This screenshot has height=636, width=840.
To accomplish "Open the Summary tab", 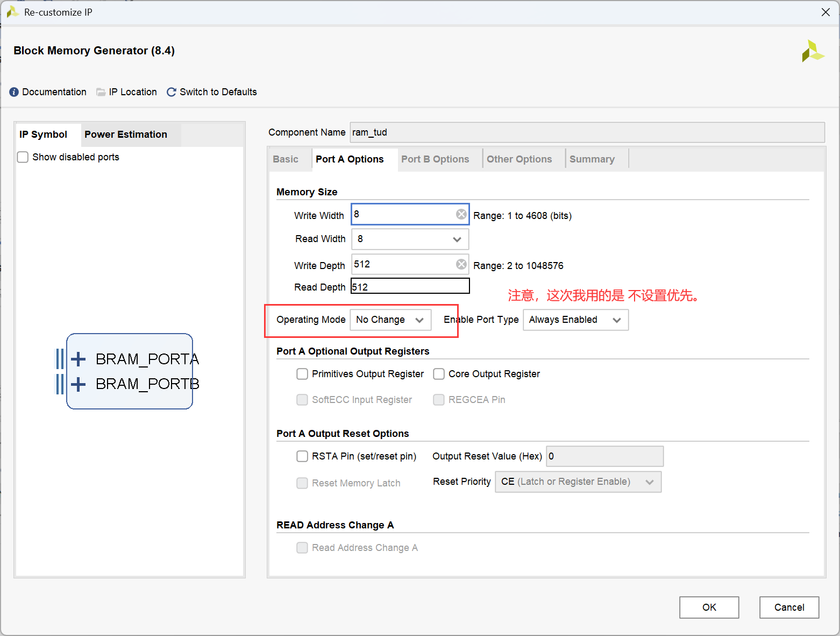I will [592, 159].
